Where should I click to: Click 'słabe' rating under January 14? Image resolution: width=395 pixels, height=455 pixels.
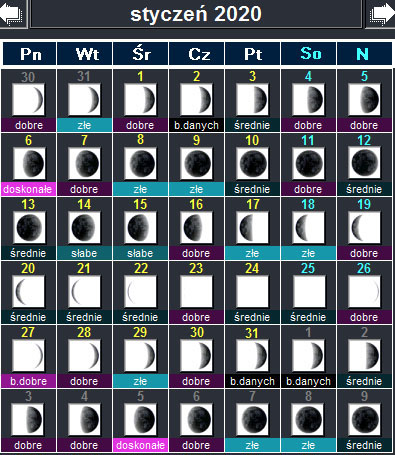(84, 253)
